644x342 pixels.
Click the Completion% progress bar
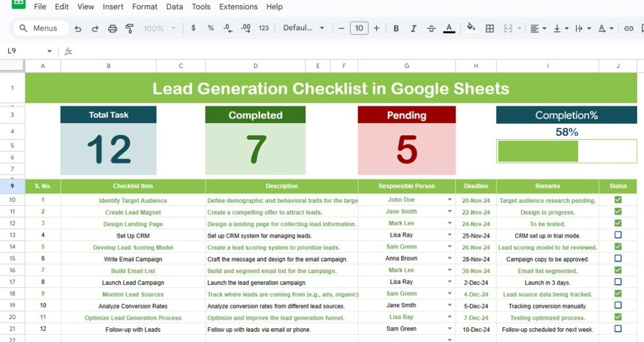point(566,151)
